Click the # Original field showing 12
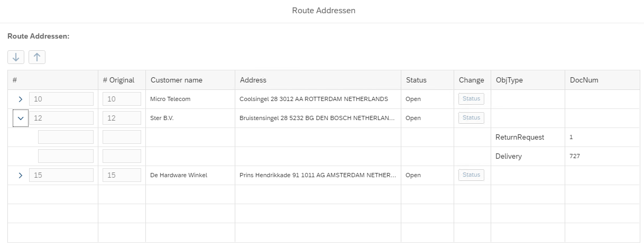The height and width of the screenshot is (247, 644). coord(122,118)
